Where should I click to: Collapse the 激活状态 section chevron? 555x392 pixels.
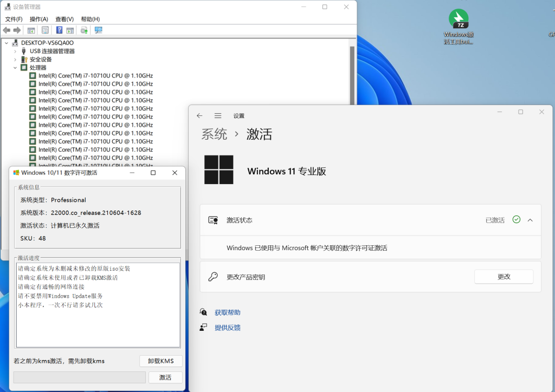pos(530,220)
